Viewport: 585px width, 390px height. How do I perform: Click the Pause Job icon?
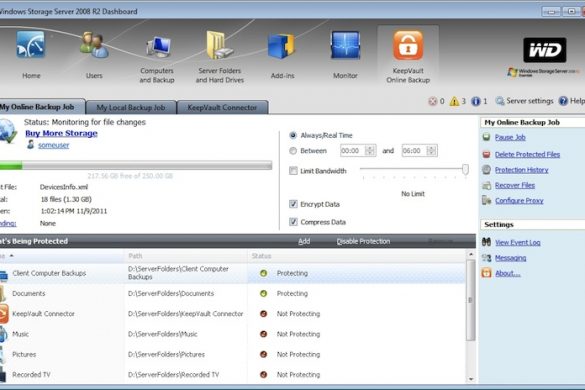point(486,137)
